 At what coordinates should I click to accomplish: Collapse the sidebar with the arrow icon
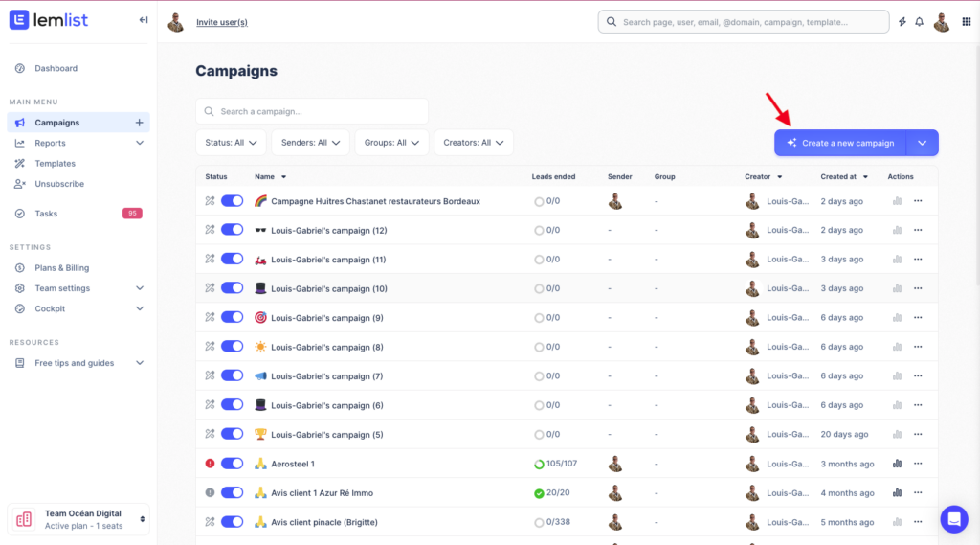click(144, 20)
